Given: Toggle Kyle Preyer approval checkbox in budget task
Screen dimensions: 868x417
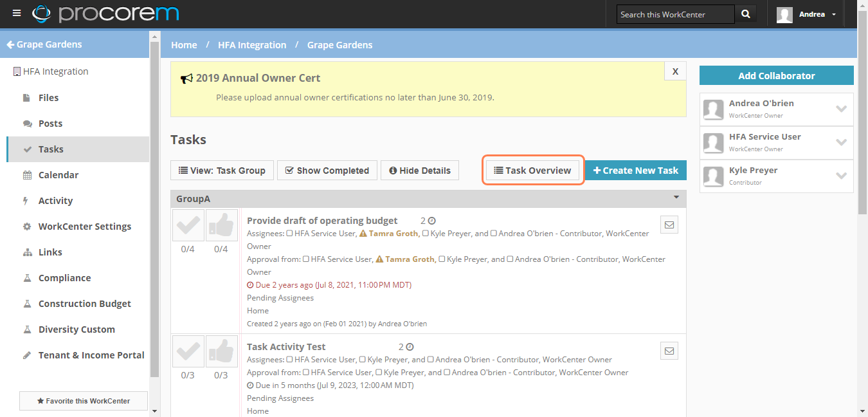Looking at the screenshot, I should pos(442,259).
